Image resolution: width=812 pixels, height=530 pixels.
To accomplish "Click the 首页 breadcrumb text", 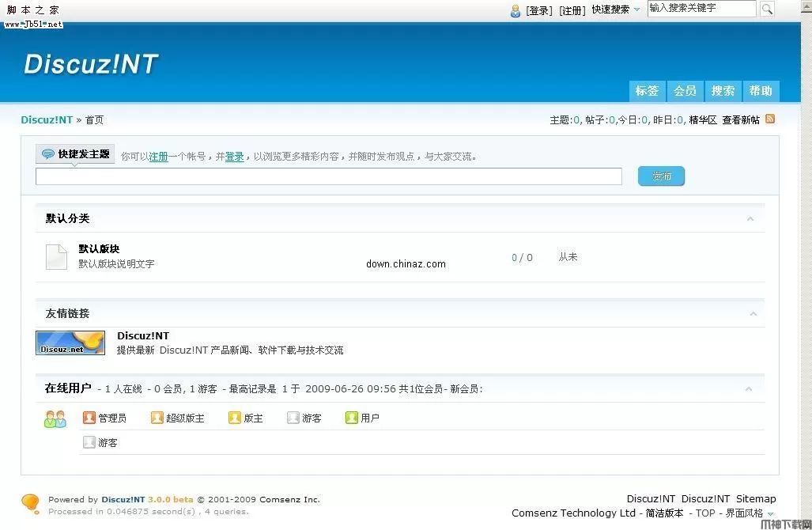I will (x=94, y=119).
